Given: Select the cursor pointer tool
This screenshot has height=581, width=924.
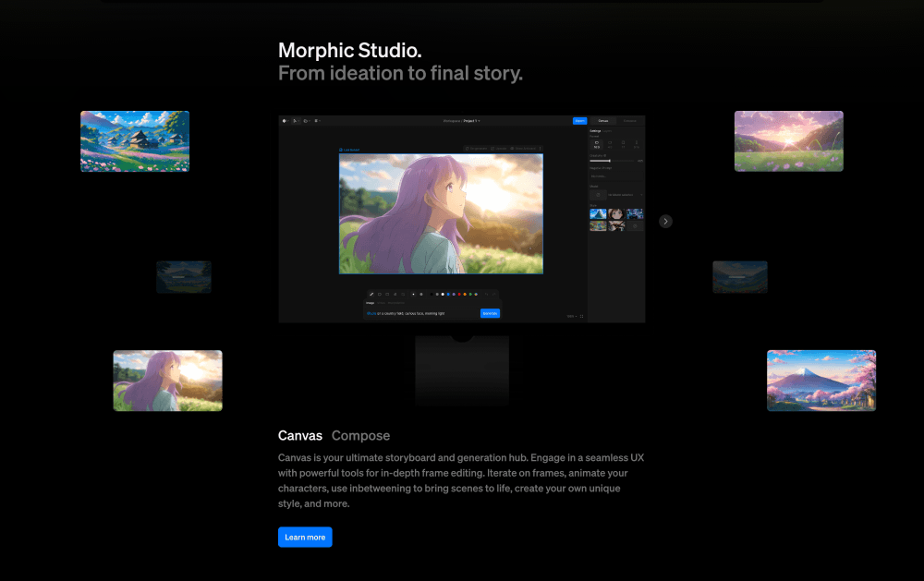Looking at the screenshot, I should pyautogui.click(x=295, y=121).
